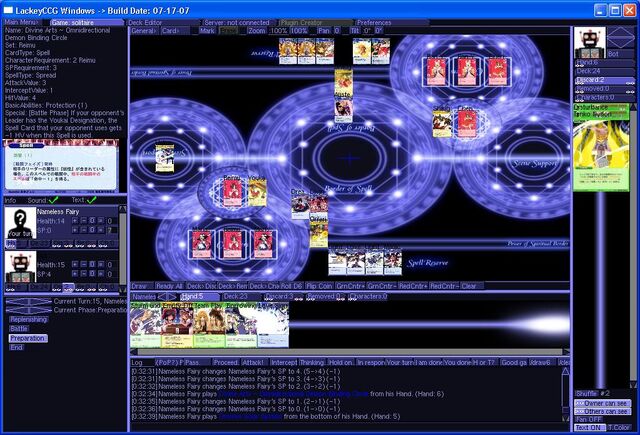Screen dimensions: 640x435
Task: Select the Hand:5 zone tab
Action: [200, 297]
